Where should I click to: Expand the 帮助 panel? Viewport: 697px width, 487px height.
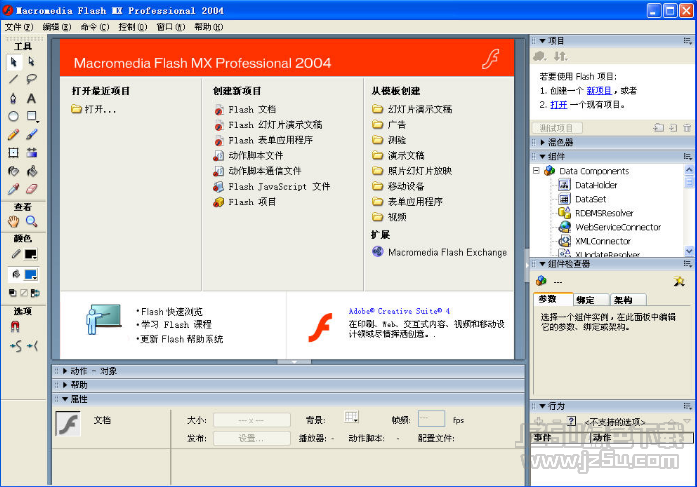click(65, 385)
